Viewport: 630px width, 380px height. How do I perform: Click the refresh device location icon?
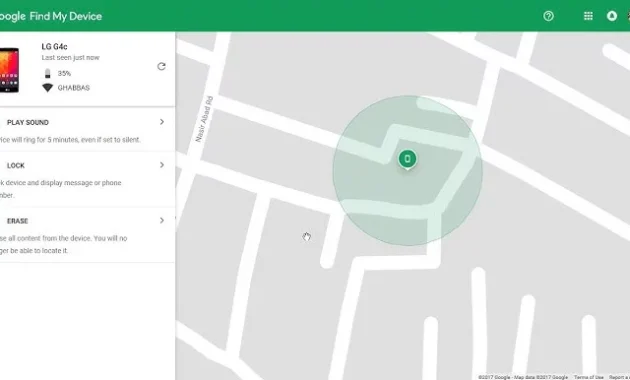point(162,66)
